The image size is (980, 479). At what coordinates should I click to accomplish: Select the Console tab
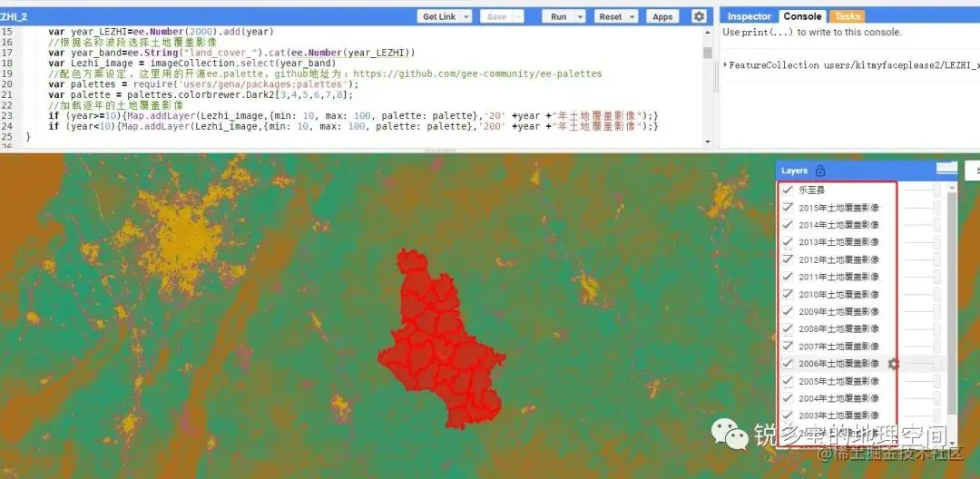tap(802, 17)
